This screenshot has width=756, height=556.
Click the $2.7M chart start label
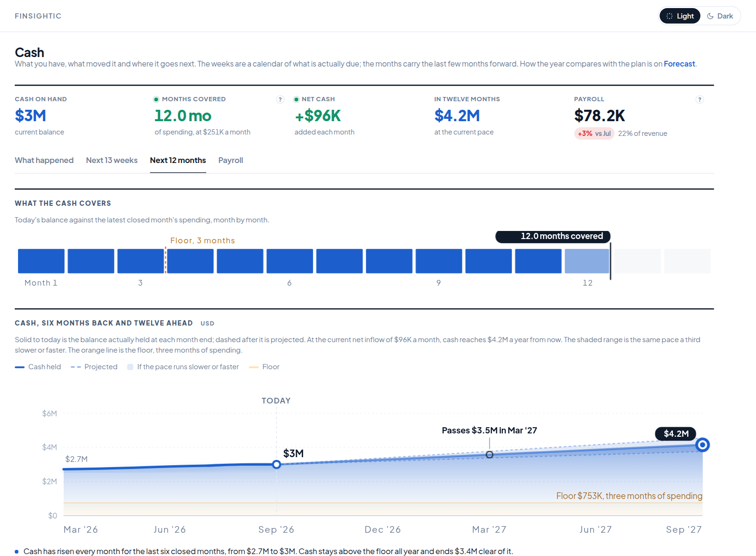(x=77, y=459)
